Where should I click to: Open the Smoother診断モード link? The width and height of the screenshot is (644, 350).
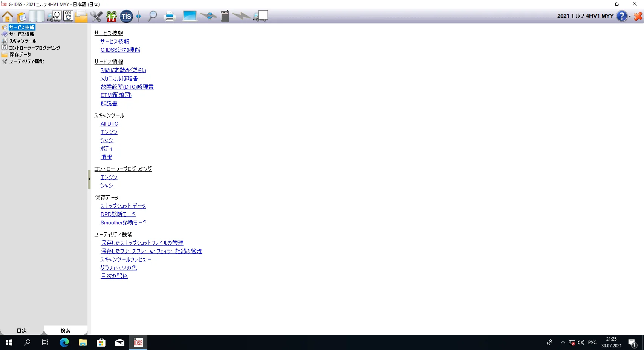point(123,223)
